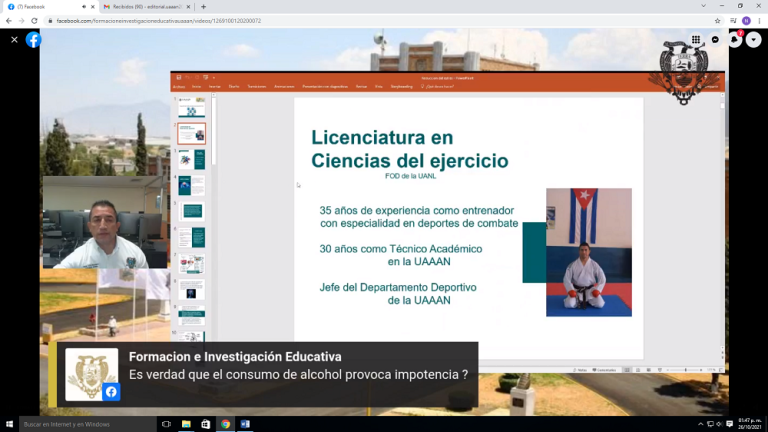This screenshot has height=432, width=768.
Task: Open a new Chrome tab
Action: 203,6
